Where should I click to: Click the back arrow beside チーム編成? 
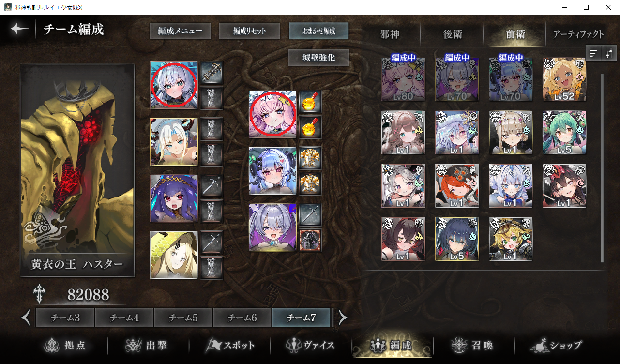tap(19, 29)
